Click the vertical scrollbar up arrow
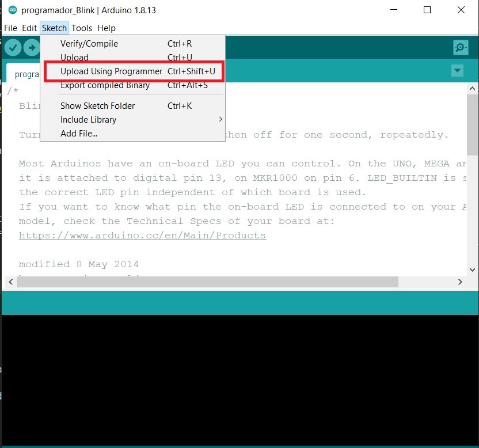The width and height of the screenshot is (479, 448). click(472, 88)
